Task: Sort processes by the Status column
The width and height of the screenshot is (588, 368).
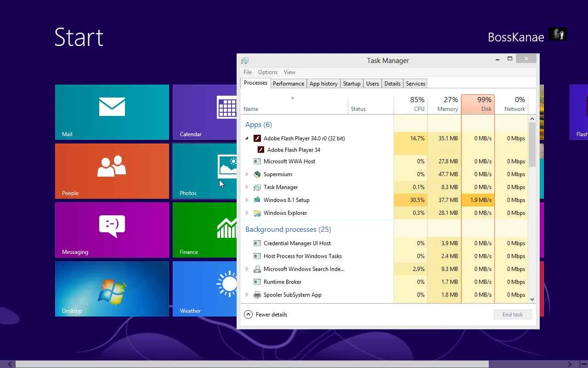Action: click(x=371, y=104)
